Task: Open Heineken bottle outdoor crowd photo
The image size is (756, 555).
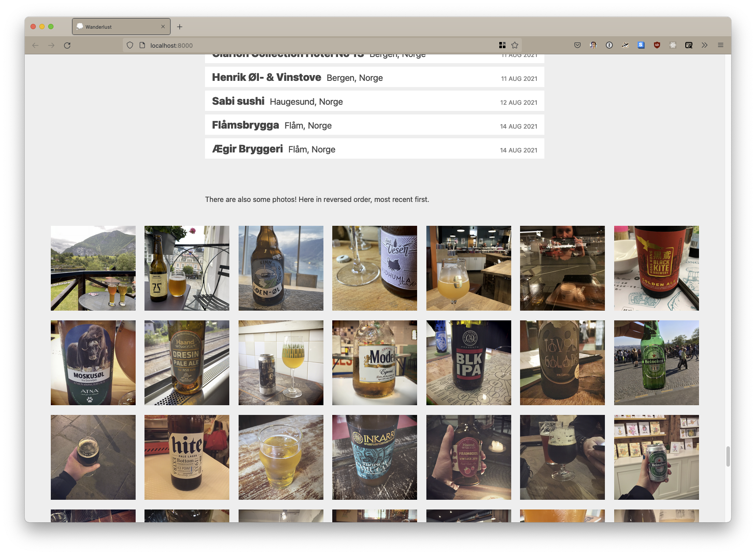Action: pyautogui.click(x=657, y=363)
